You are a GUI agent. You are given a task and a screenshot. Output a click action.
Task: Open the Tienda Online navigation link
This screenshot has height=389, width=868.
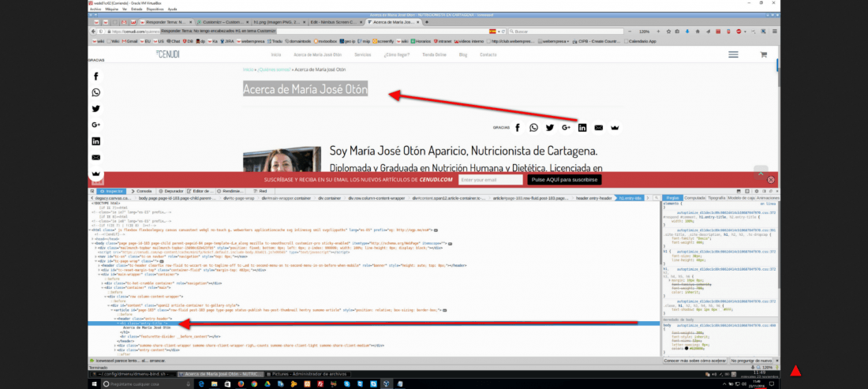pyautogui.click(x=434, y=54)
